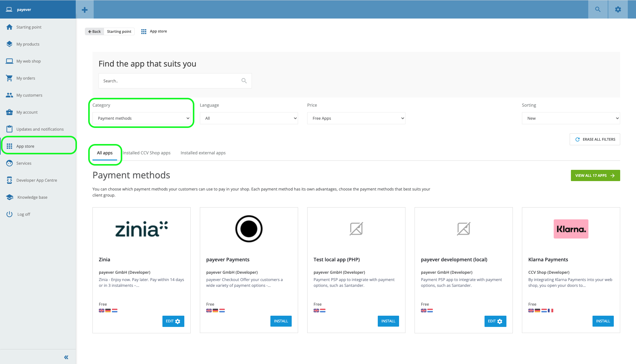Image resolution: width=636 pixels, height=364 pixels.
Task: Click Edit button on Zinia card
Action: pos(173,321)
